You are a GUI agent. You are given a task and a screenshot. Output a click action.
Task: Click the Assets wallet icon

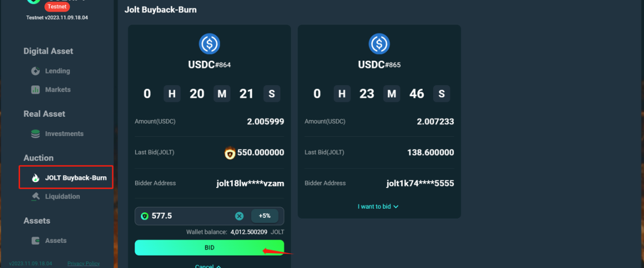[x=36, y=241]
